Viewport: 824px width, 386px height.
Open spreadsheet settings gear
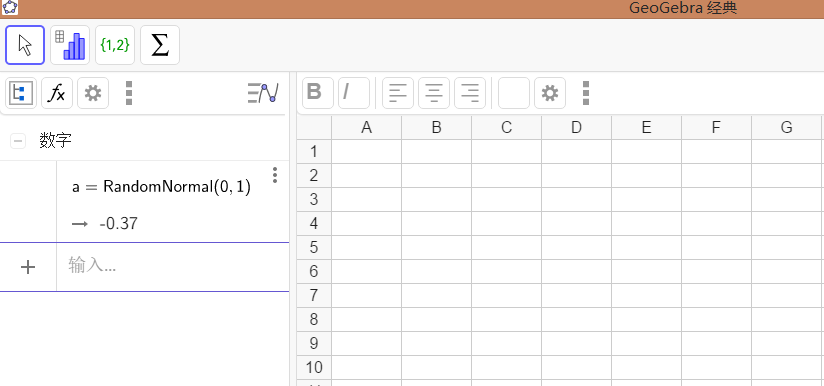pyautogui.click(x=550, y=93)
